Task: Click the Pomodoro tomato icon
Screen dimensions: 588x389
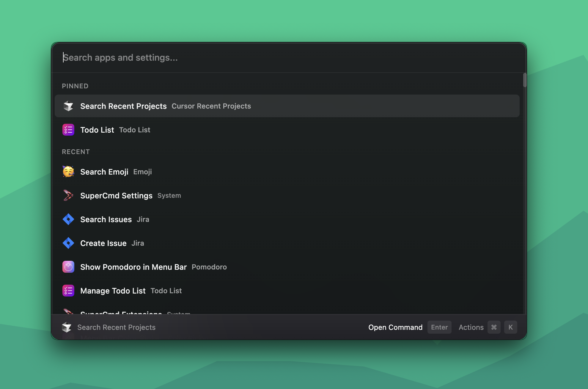Action: [x=68, y=267]
